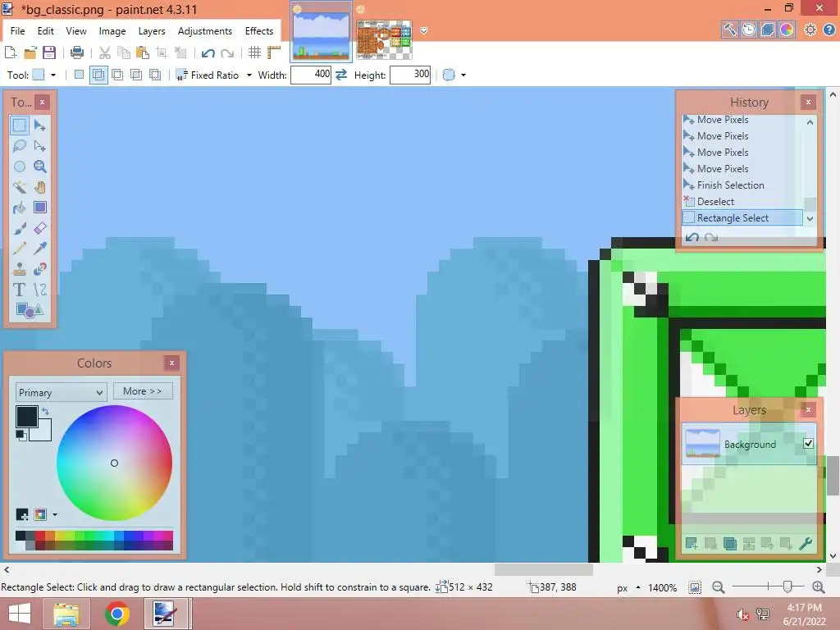Toggle the Layers window button
This screenshot has width=840, height=630.
[767, 30]
